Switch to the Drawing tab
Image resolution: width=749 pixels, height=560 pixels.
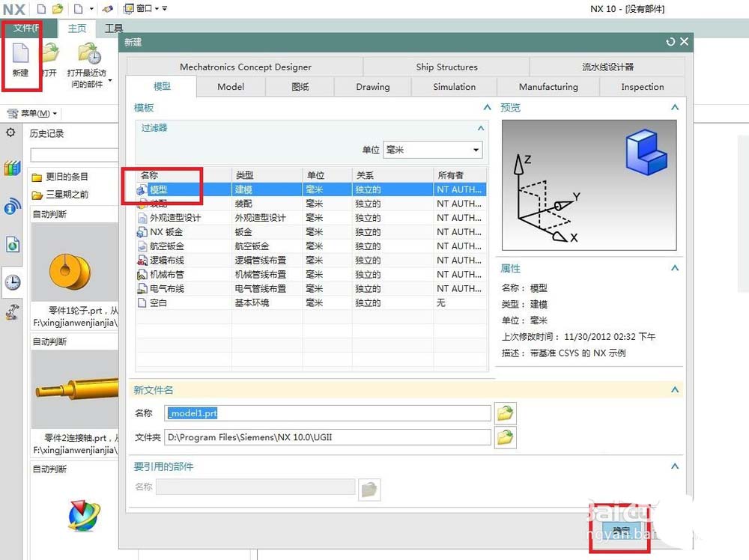pos(372,86)
